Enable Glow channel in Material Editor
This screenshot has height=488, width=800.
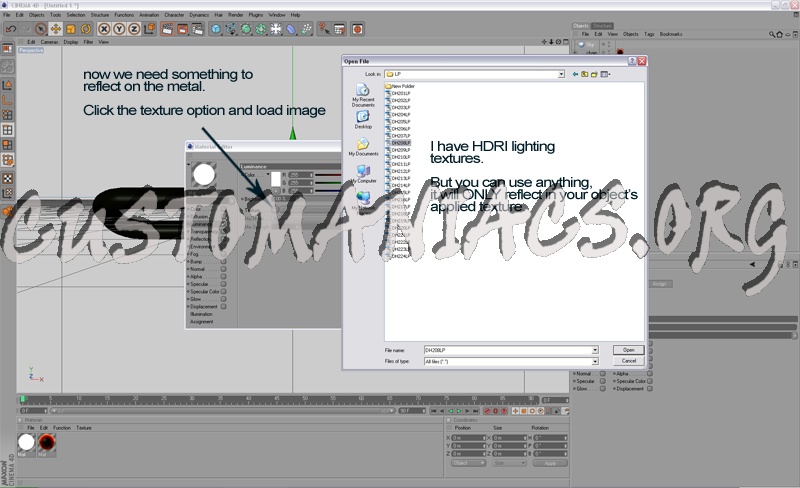point(223,299)
